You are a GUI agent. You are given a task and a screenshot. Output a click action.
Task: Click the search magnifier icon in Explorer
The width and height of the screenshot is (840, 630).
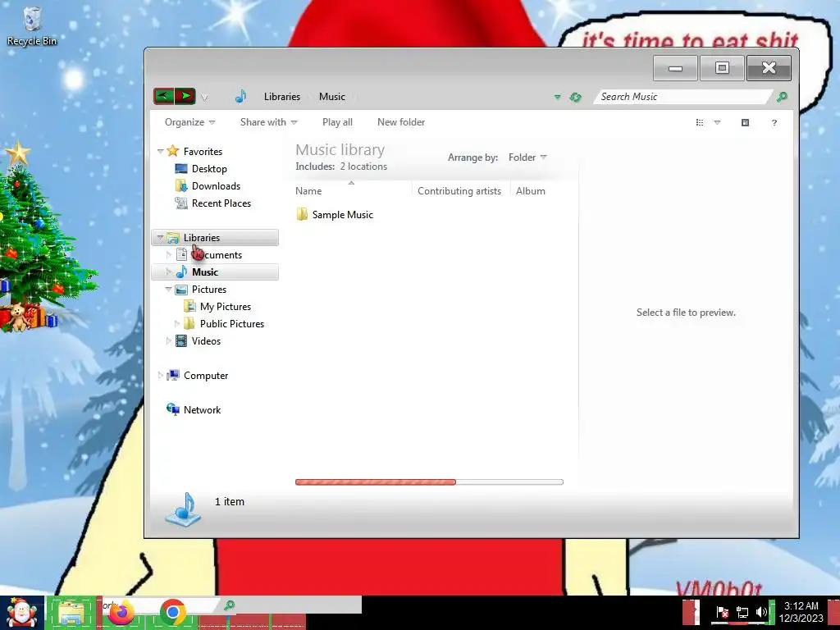pyautogui.click(x=782, y=97)
